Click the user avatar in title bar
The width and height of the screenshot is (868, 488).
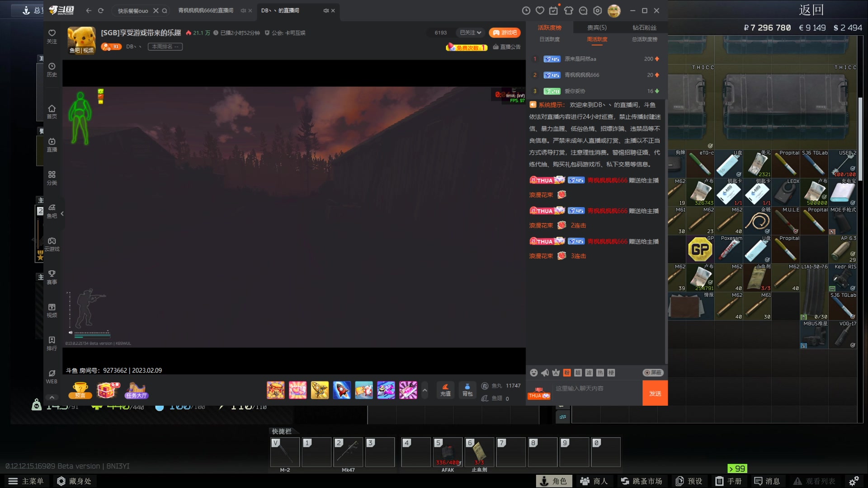pos(614,10)
